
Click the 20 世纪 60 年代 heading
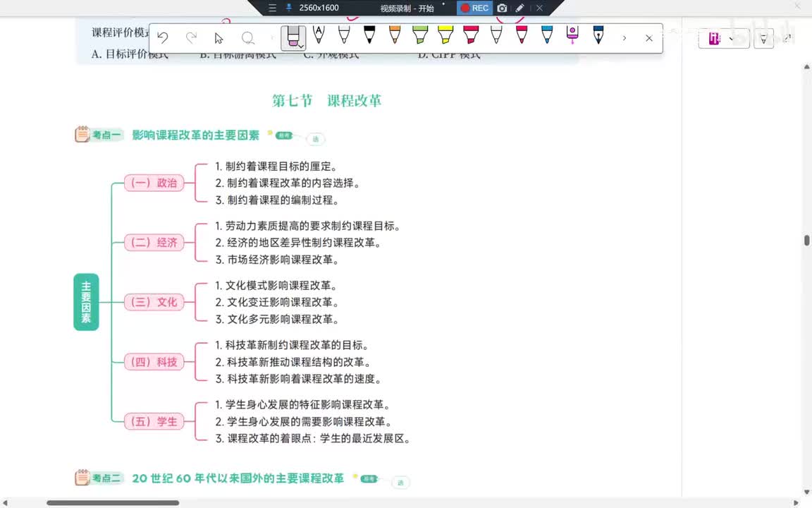pyautogui.click(x=238, y=478)
